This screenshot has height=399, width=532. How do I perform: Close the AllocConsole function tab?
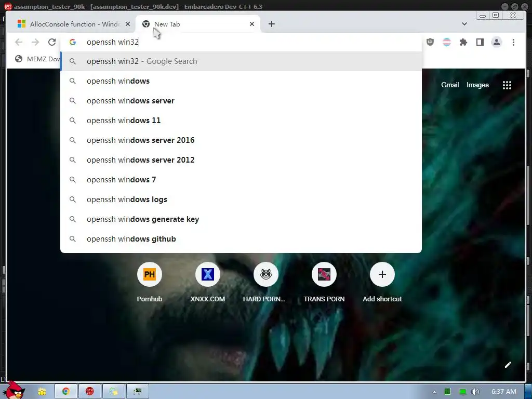[128, 24]
